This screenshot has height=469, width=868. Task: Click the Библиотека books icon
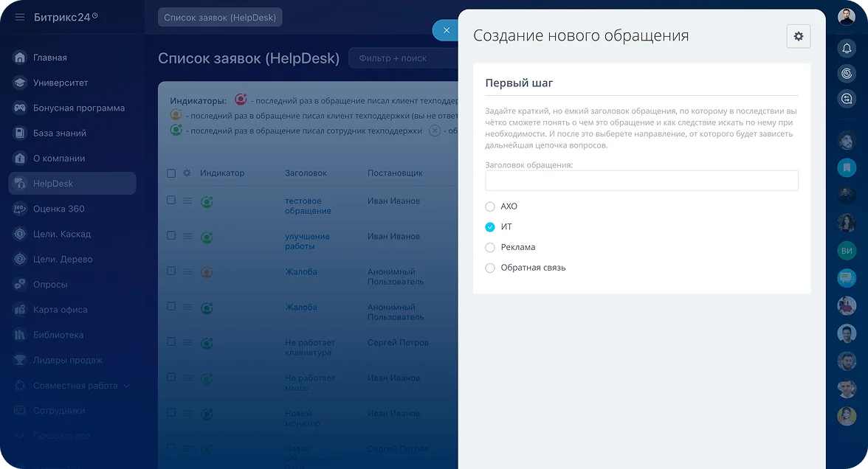[x=20, y=335]
